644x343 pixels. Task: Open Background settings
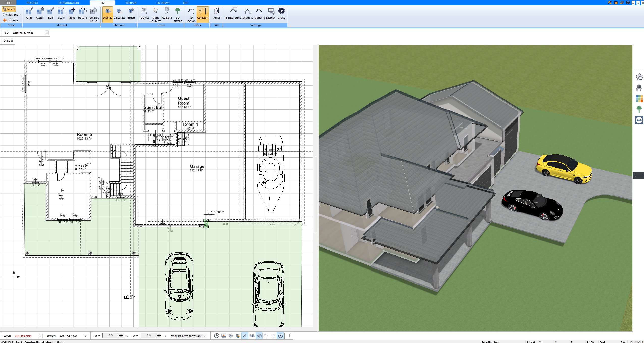(233, 13)
